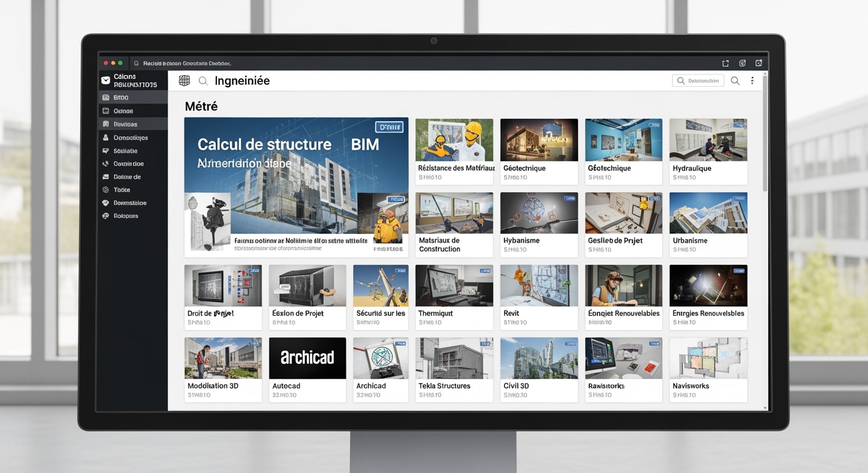
Task: Click the scrollbar down arrow
Action: point(765,408)
